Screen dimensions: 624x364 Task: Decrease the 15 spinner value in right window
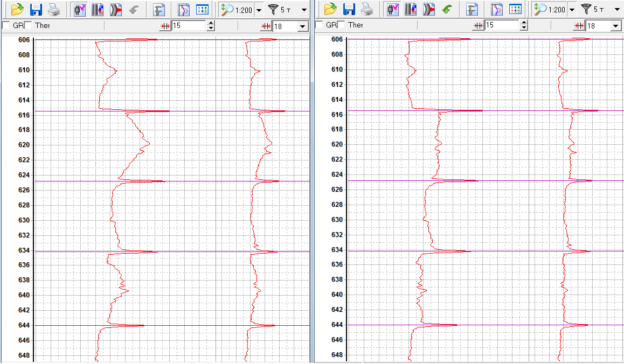(x=524, y=28)
